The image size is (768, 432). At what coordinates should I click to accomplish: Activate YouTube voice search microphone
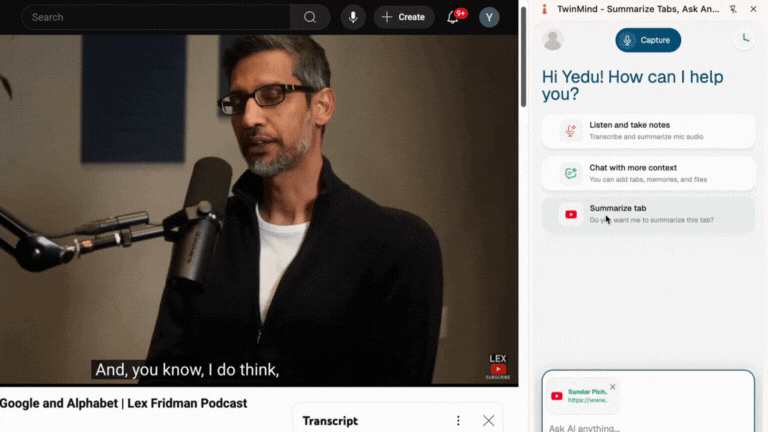click(x=353, y=17)
